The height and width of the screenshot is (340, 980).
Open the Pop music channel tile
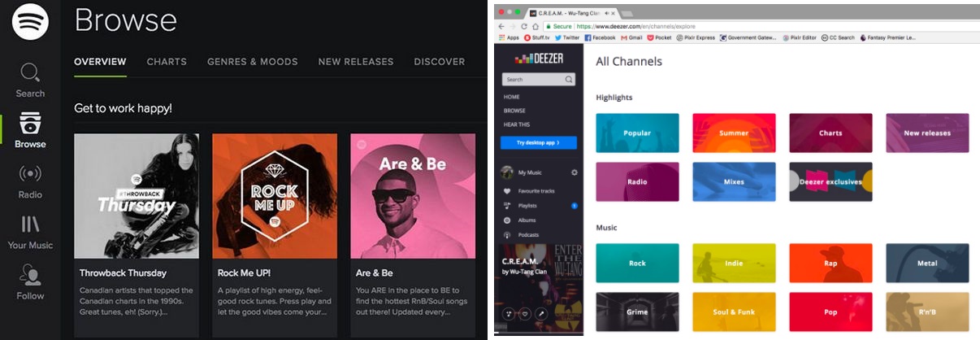click(x=830, y=312)
